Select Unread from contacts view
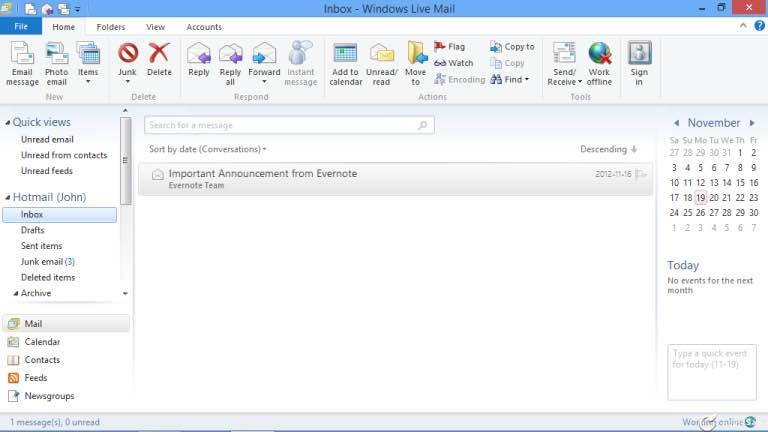 [x=64, y=155]
